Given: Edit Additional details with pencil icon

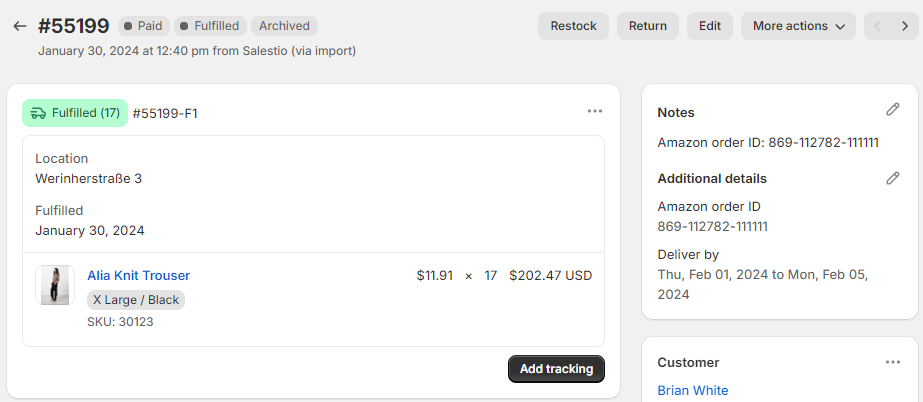Looking at the screenshot, I should point(892,178).
